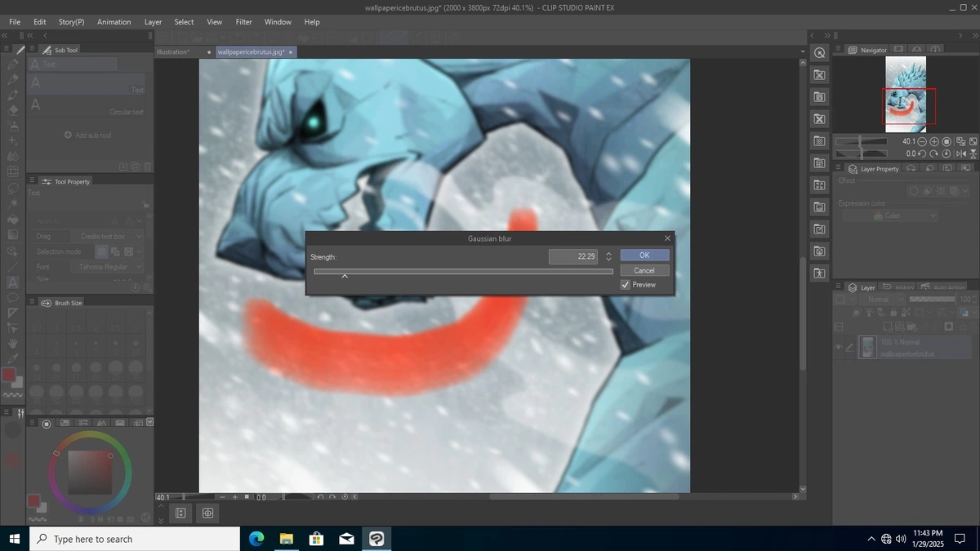Click the Rotate right icon in Navigator
This screenshot has width=980, height=551.
[x=934, y=153]
